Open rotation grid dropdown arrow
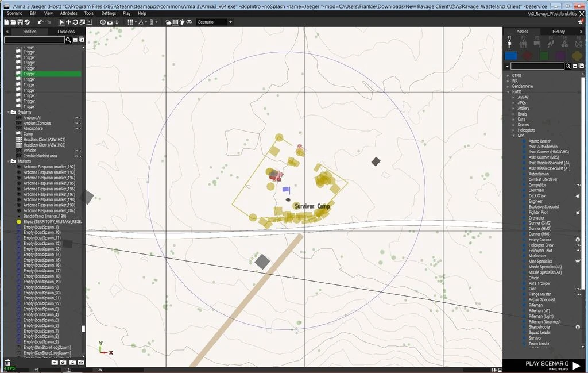 click(146, 22)
